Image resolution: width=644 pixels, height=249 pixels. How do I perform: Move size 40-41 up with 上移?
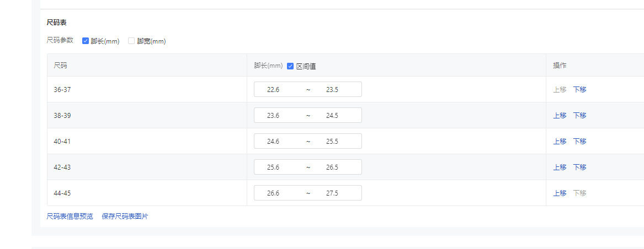coord(560,141)
